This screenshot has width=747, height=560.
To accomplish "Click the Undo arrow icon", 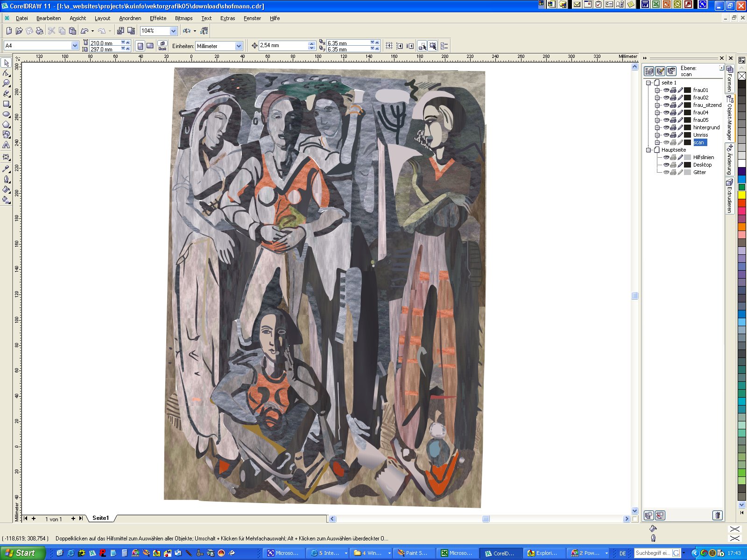I will [x=85, y=31].
